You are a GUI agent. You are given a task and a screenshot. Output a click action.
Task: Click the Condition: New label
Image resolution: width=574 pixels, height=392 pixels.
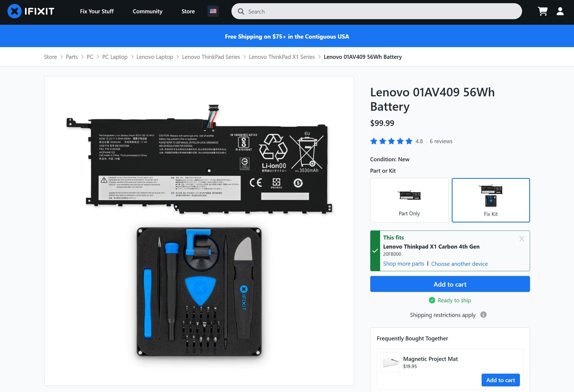coord(390,159)
